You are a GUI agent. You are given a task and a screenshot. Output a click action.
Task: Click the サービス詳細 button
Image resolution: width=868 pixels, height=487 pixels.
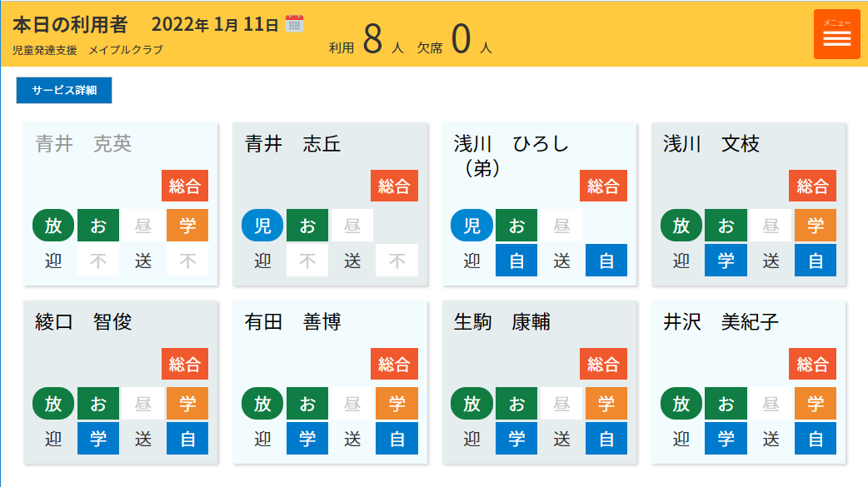64,90
